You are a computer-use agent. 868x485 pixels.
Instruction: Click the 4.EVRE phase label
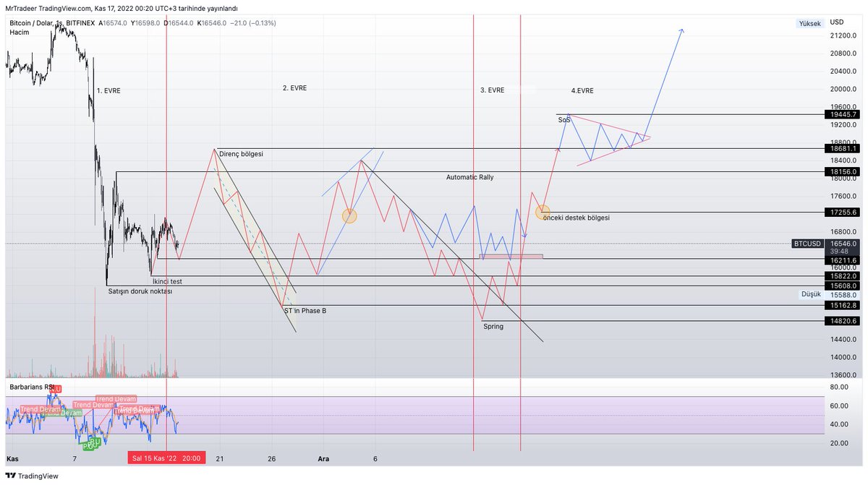click(582, 90)
